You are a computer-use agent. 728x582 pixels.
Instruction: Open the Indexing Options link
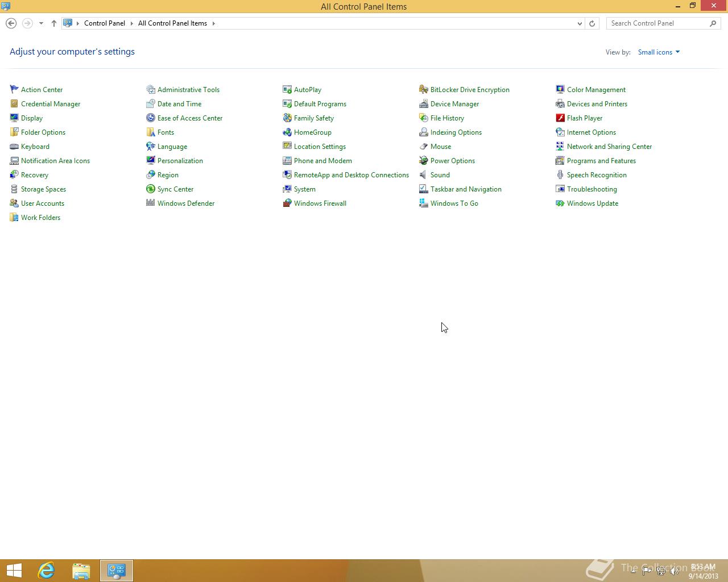pos(456,132)
